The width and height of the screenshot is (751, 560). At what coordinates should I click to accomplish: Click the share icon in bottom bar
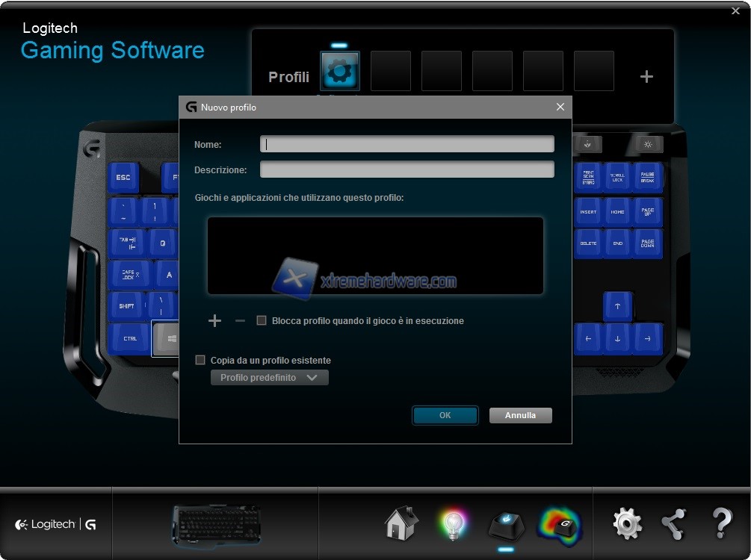[x=673, y=524]
